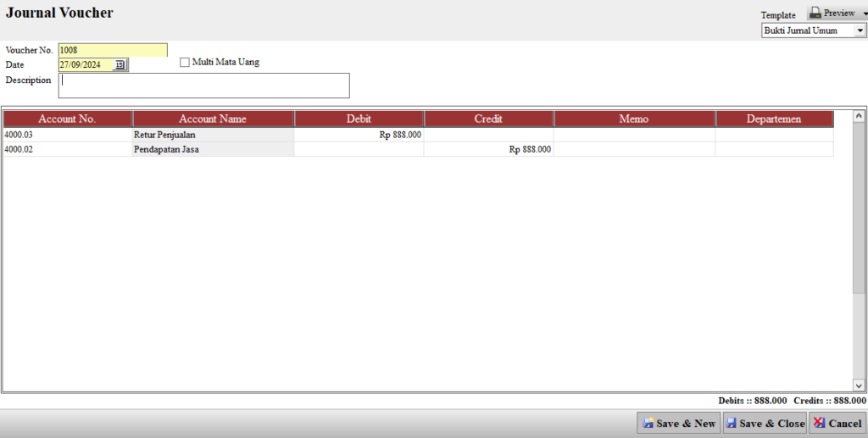Viewport: 868px width, 438px height.
Task: Click the Memo cell for Retur Penjualan
Action: click(x=634, y=135)
